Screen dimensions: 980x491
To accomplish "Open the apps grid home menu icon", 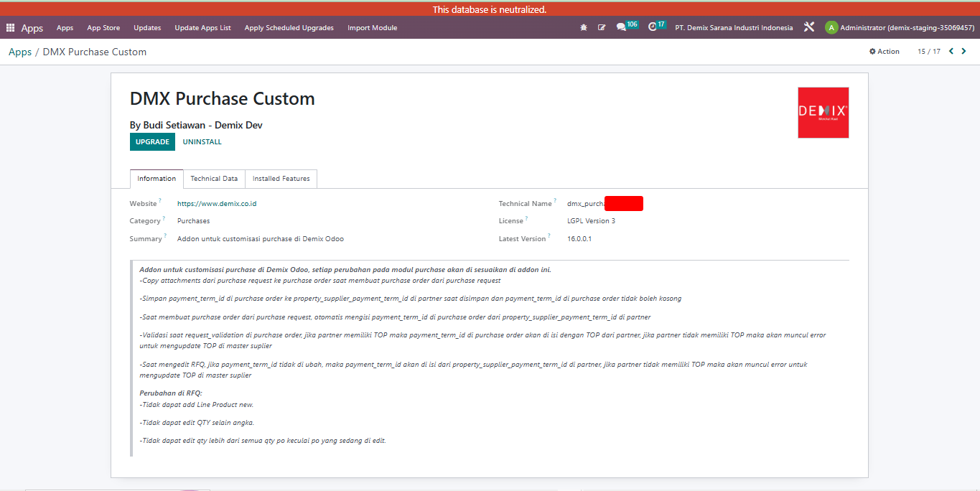I will [x=10, y=28].
